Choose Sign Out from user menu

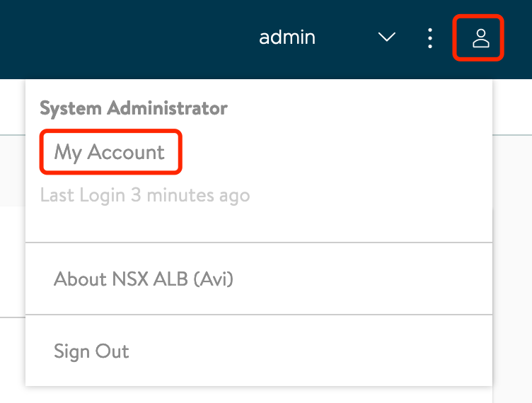click(91, 351)
